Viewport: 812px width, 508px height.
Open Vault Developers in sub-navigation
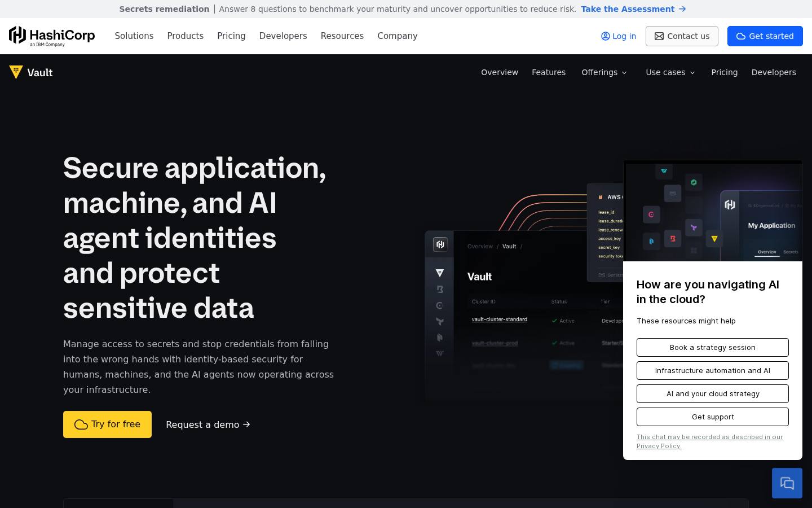[774, 72]
